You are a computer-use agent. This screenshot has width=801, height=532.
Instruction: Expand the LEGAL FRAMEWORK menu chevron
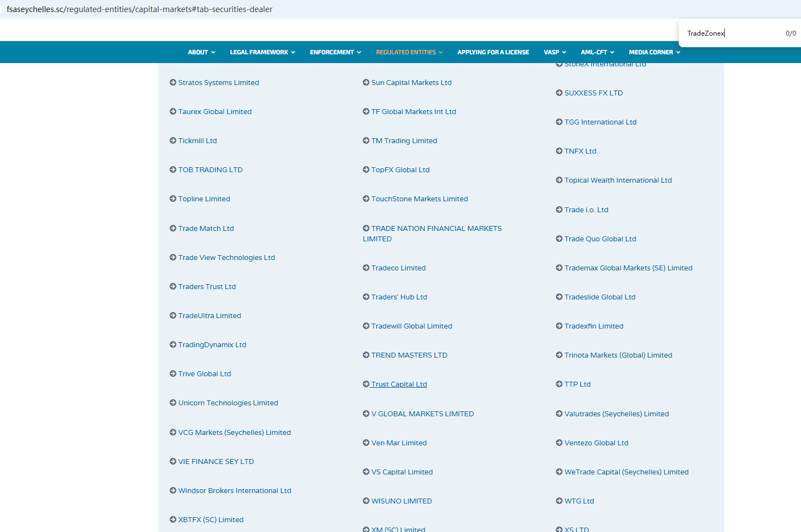pos(293,53)
